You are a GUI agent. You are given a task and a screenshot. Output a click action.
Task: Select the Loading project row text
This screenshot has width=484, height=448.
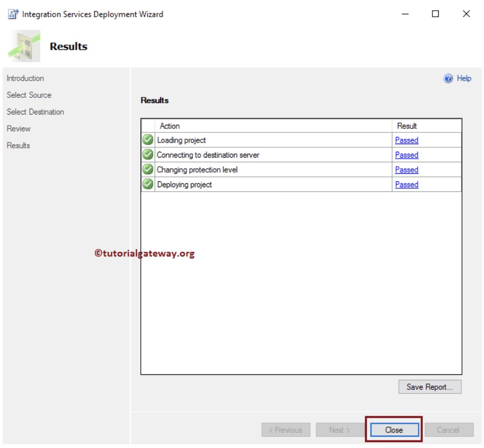click(x=181, y=140)
